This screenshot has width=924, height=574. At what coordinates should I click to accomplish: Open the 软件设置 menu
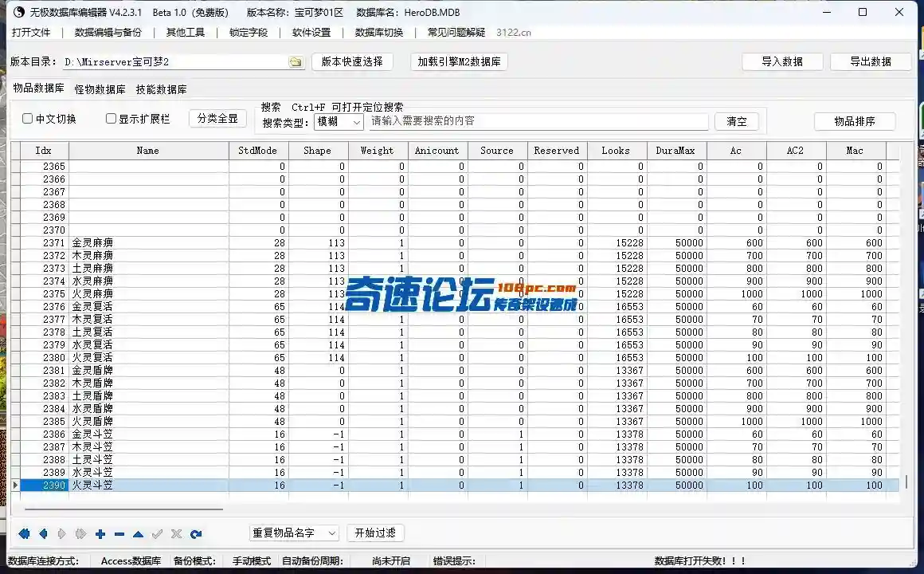311,33
